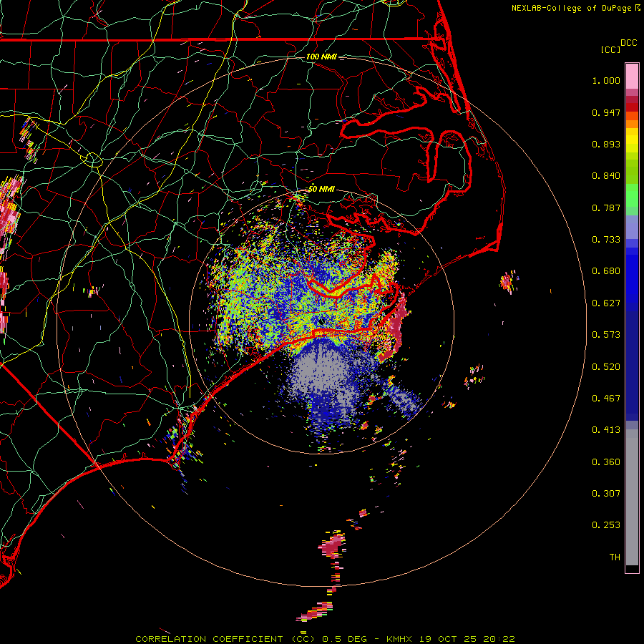Select the 0.520 scale value
This screenshot has height=644, width=644.
click(606, 367)
